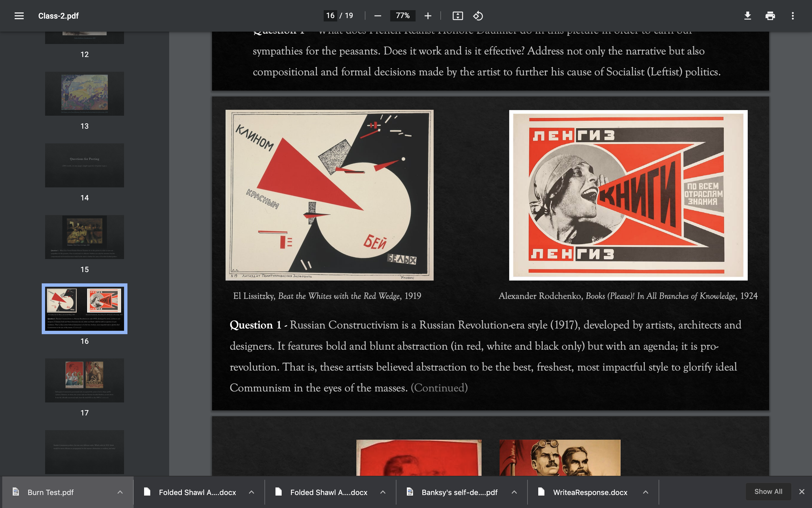Click the total page count "19"
Image resolution: width=812 pixels, height=508 pixels.
(x=349, y=16)
